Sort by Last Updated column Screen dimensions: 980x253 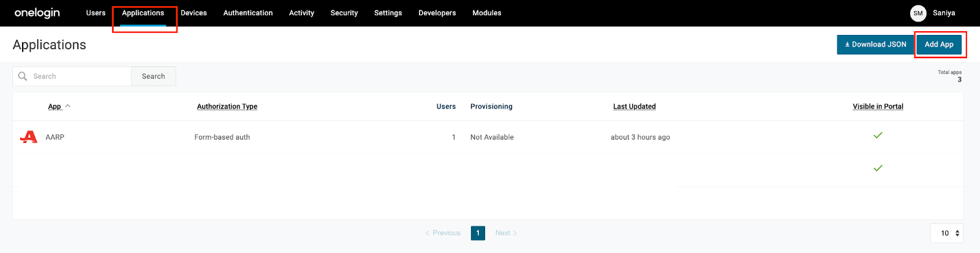635,107
